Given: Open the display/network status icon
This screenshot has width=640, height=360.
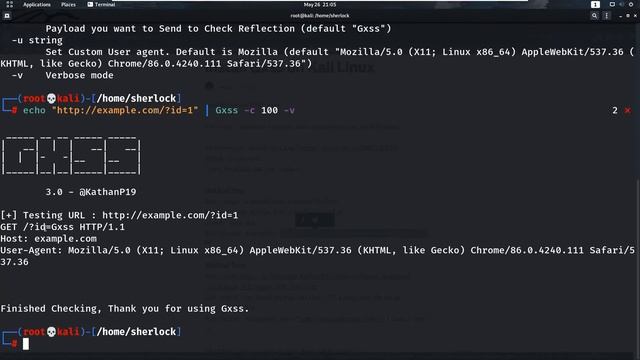Looking at the screenshot, I should tap(612, 4).
